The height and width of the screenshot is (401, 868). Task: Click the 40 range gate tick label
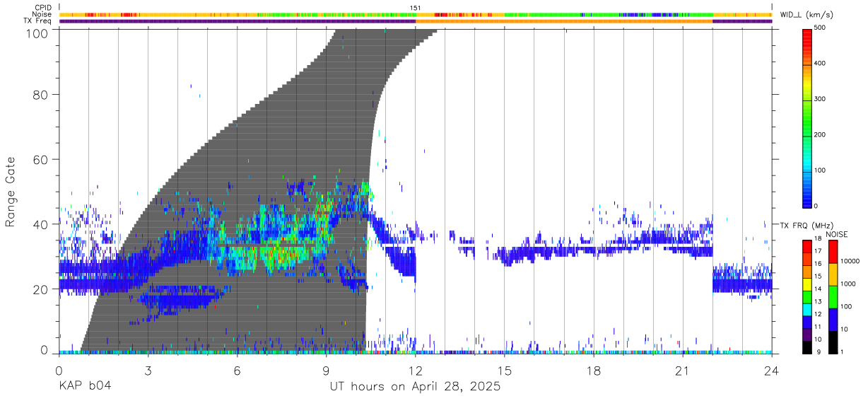coord(40,224)
